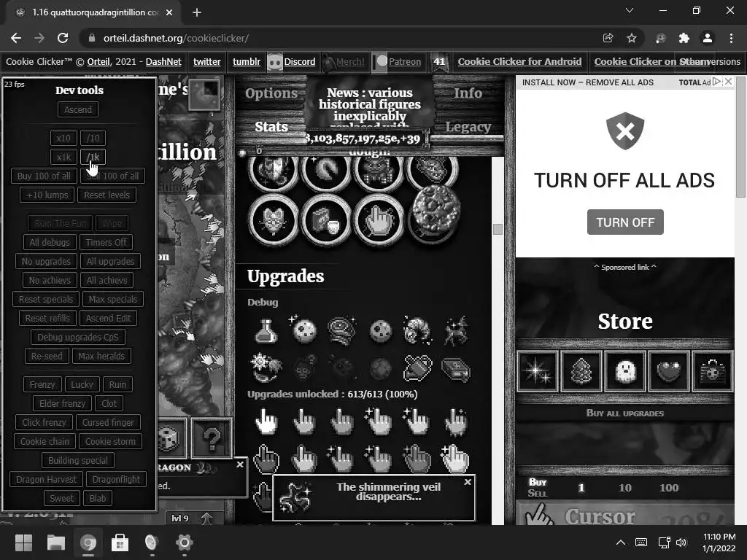Click the Christmas tree season switcher
This screenshot has width=747, height=560.
[x=581, y=371]
